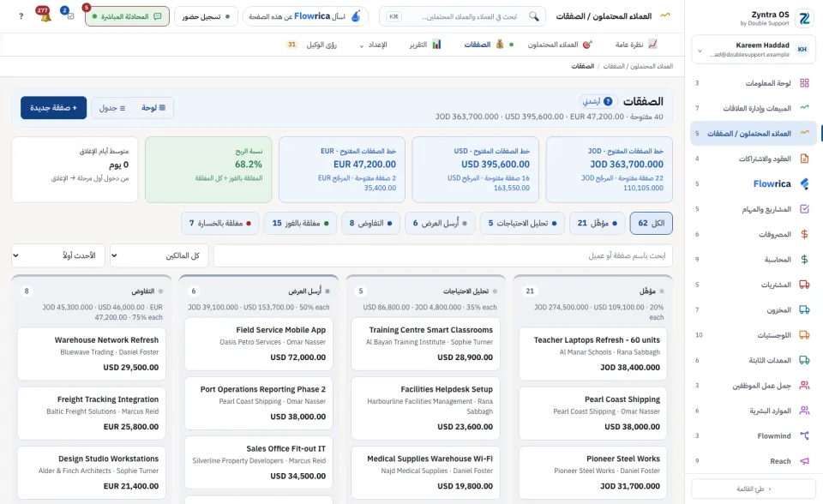Click اسأل Flowrica عن هذه الصفحة button
This screenshot has width=823, height=504.
point(305,16)
